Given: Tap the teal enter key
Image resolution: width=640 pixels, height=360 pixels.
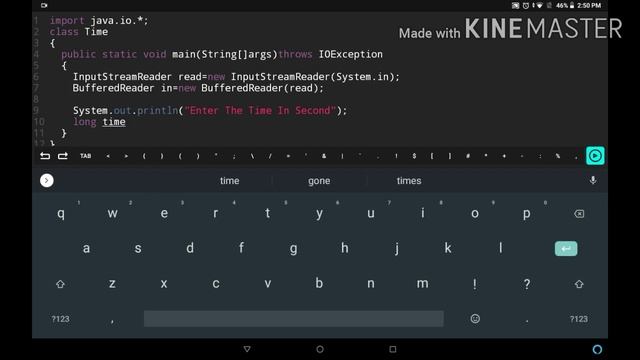Looking at the screenshot, I should point(566,249).
